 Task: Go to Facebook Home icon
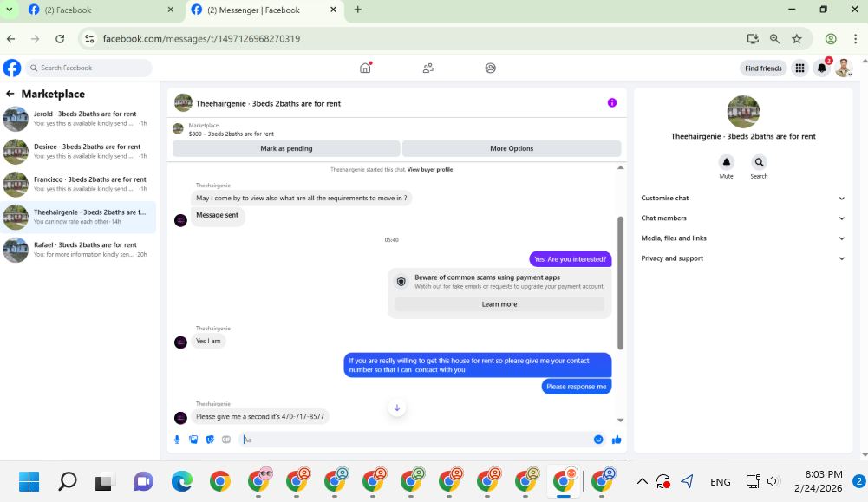point(365,68)
